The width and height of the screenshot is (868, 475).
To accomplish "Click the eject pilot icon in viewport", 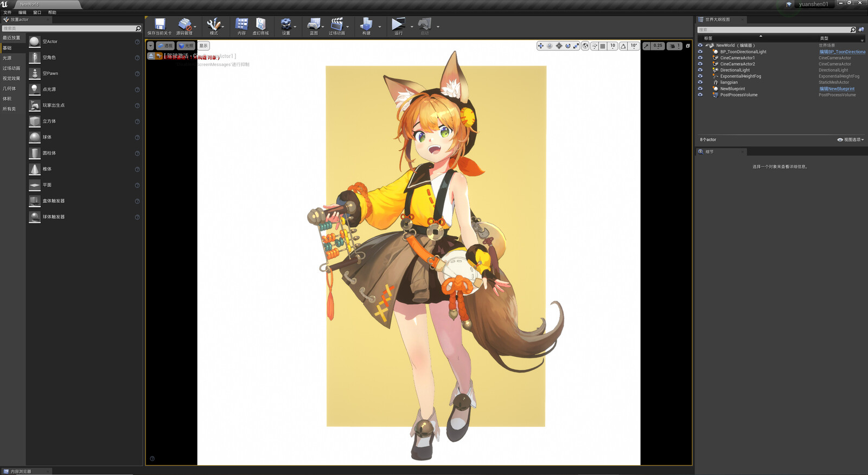I will click(151, 56).
